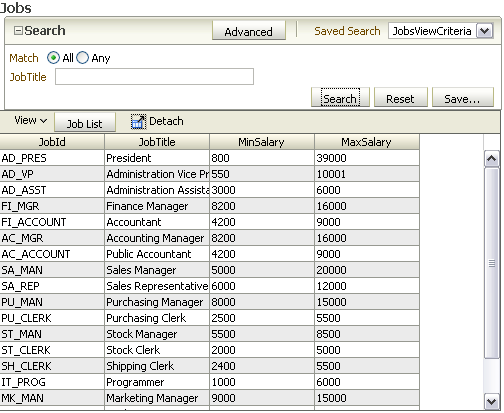Click the Search button
Screen dimensions: 504x413
click(x=340, y=98)
